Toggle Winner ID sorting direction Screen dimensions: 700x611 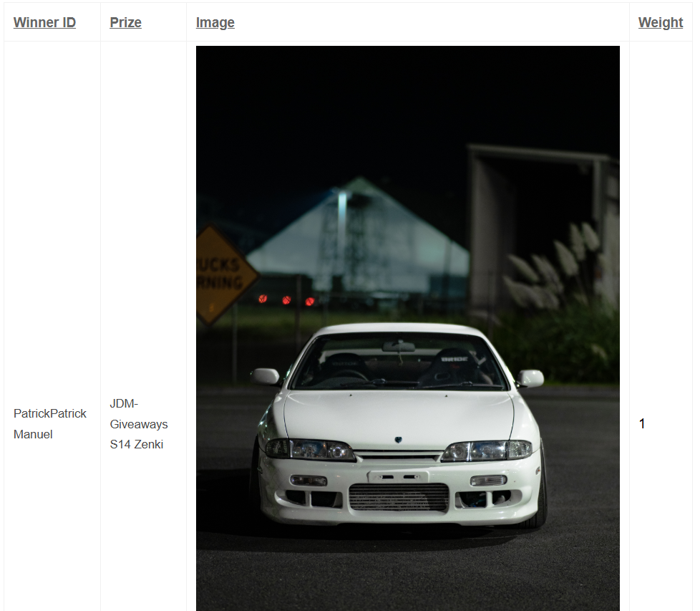tap(44, 22)
